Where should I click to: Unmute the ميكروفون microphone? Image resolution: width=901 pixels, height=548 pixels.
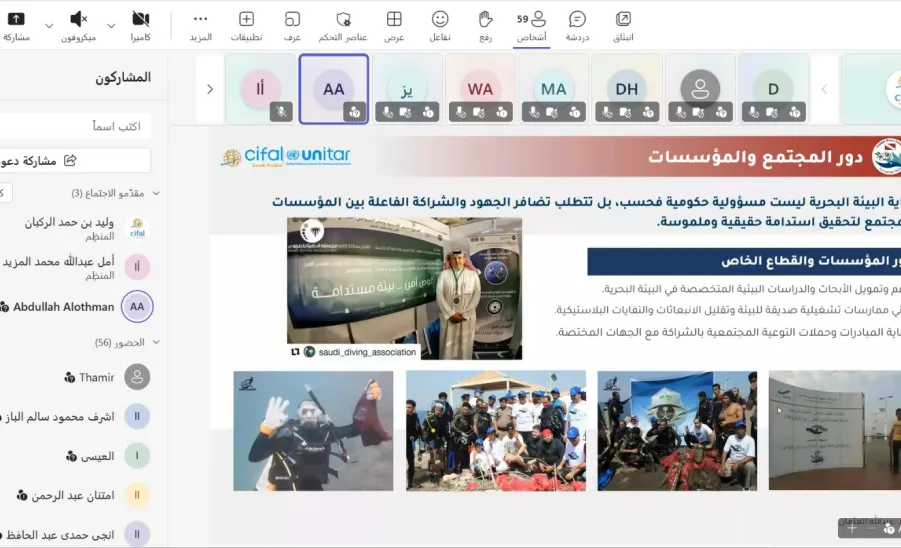79,26
